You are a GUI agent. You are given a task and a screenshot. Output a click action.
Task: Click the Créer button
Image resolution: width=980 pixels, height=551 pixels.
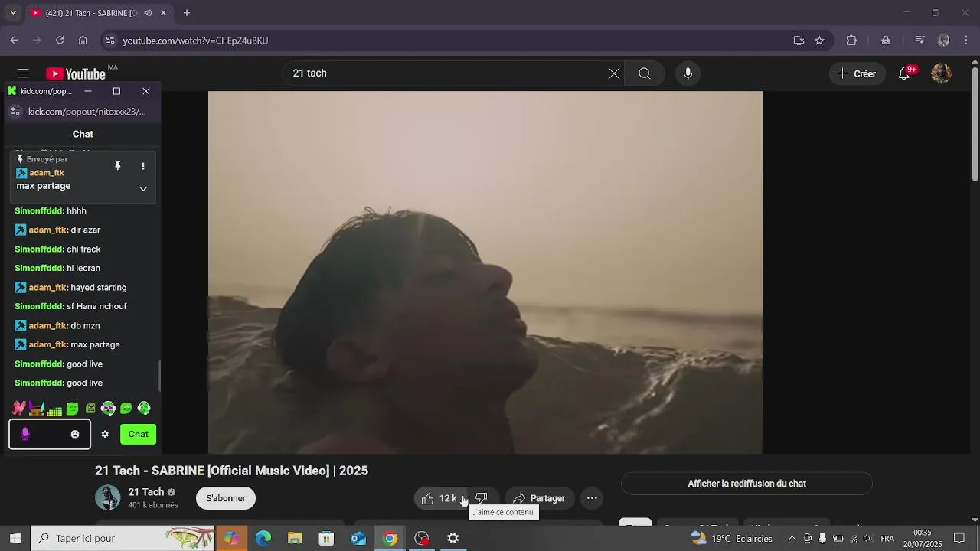tap(857, 73)
